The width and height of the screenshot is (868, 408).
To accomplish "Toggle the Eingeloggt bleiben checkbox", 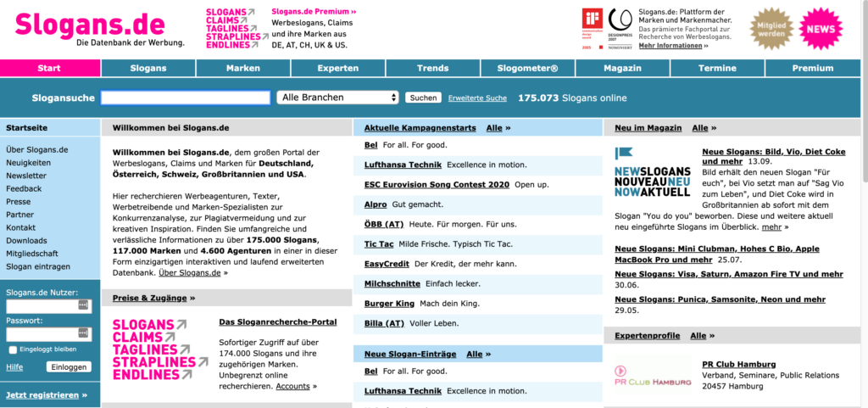I will [x=13, y=349].
